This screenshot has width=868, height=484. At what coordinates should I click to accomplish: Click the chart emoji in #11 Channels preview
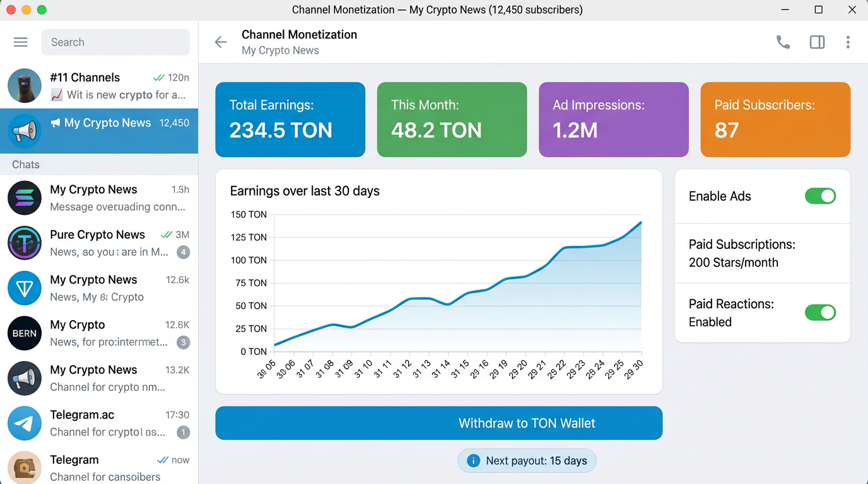click(x=57, y=95)
